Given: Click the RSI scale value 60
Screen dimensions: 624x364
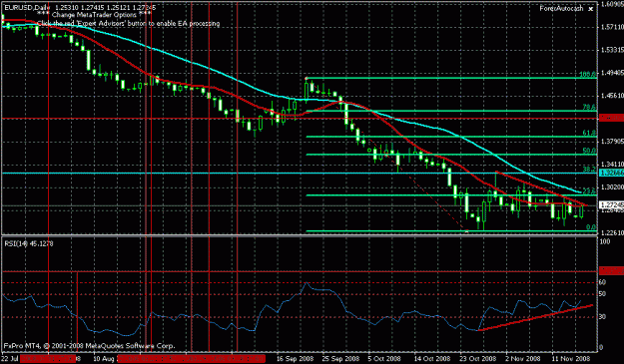Looking at the screenshot, I should pos(602,282).
